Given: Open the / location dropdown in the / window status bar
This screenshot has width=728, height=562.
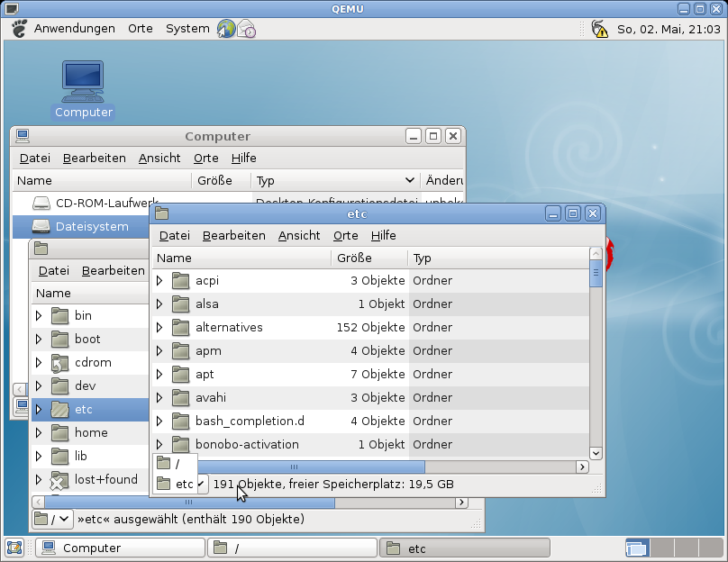Looking at the screenshot, I should (52, 519).
